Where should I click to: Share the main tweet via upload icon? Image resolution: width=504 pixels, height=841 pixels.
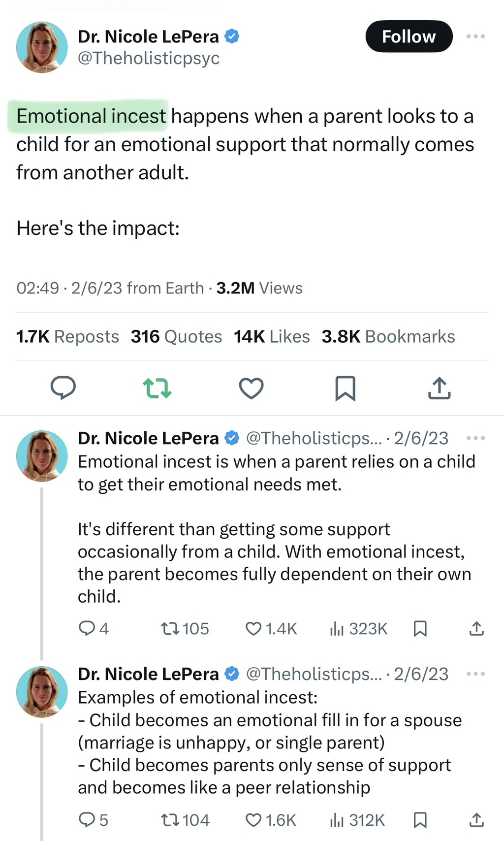click(x=439, y=388)
